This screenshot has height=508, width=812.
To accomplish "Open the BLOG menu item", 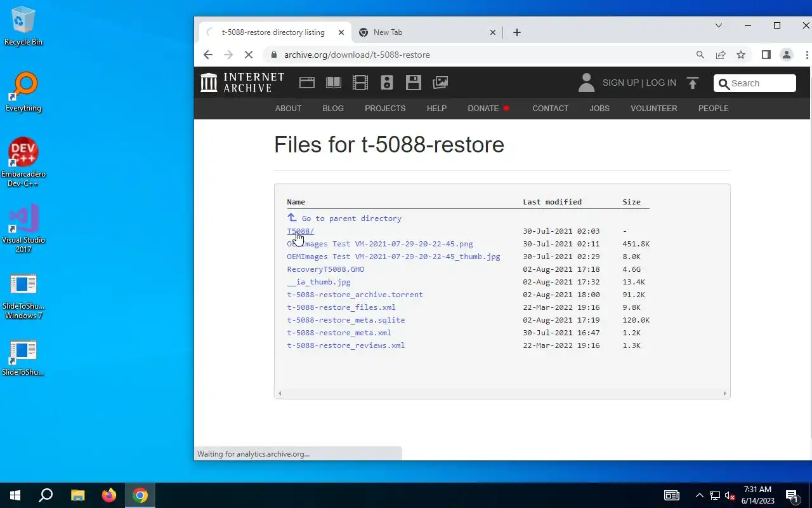I will (333, 108).
